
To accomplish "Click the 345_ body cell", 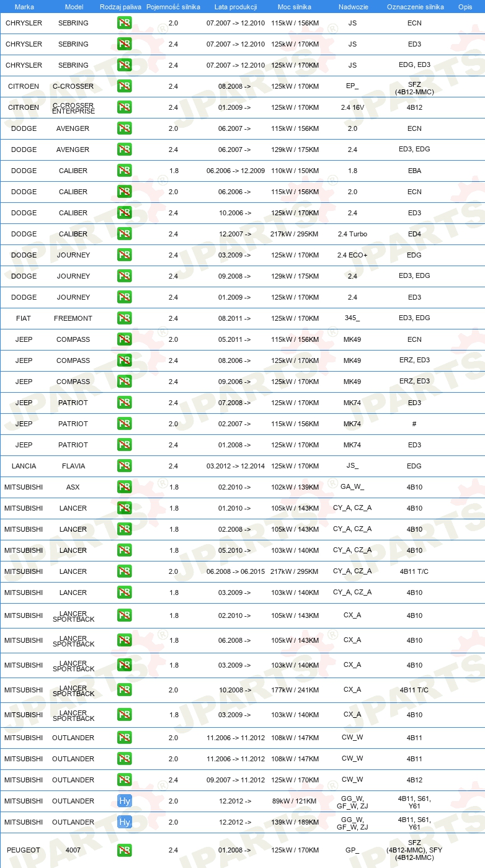I will tap(352, 318).
